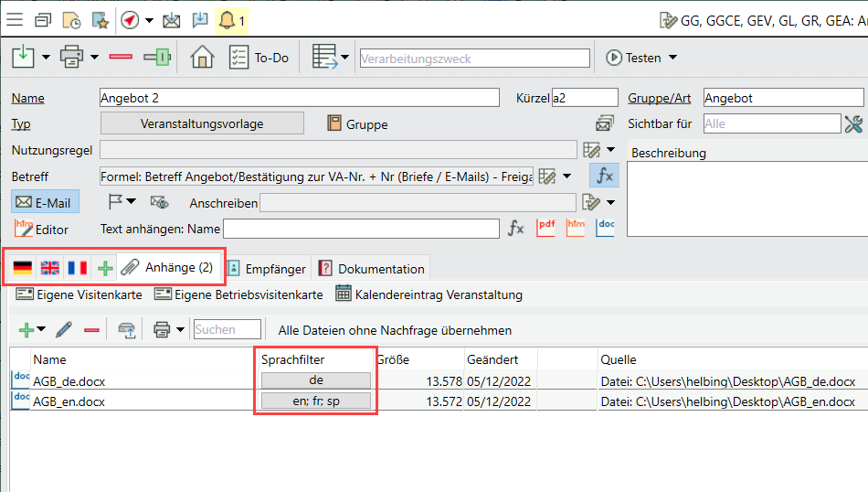This screenshot has width=868, height=492.
Task: Click the green plus add-language icon
Action: point(106,268)
